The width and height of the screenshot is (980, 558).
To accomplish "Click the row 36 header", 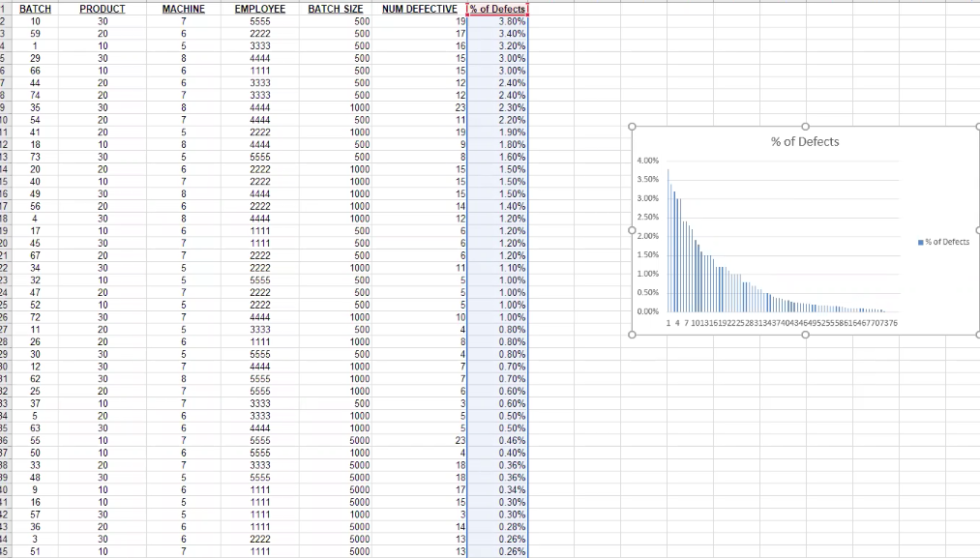I will click(x=5, y=441).
